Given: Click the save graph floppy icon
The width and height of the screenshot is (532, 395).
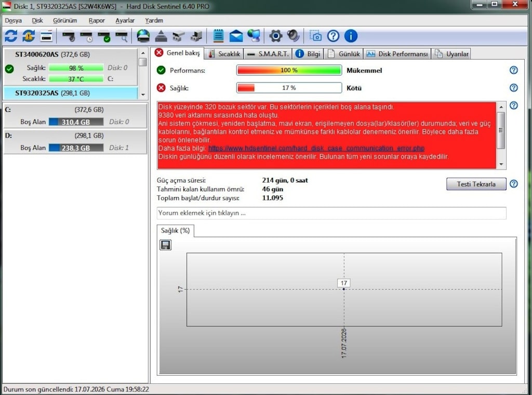Looking at the screenshot, I should coord(166,245).
